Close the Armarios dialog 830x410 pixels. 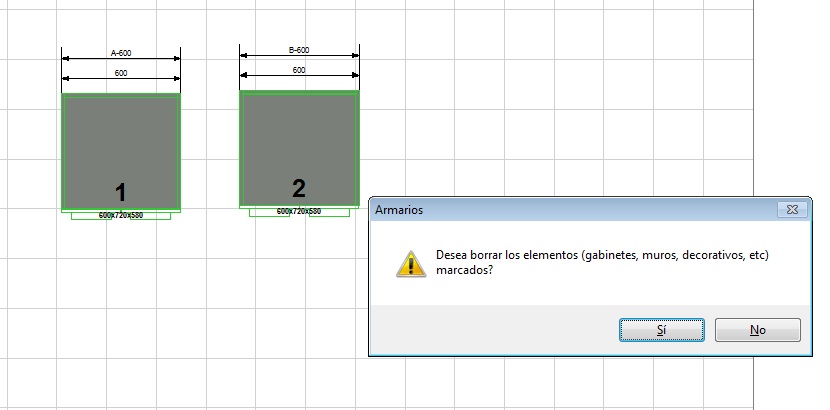(x=792, y=209)
